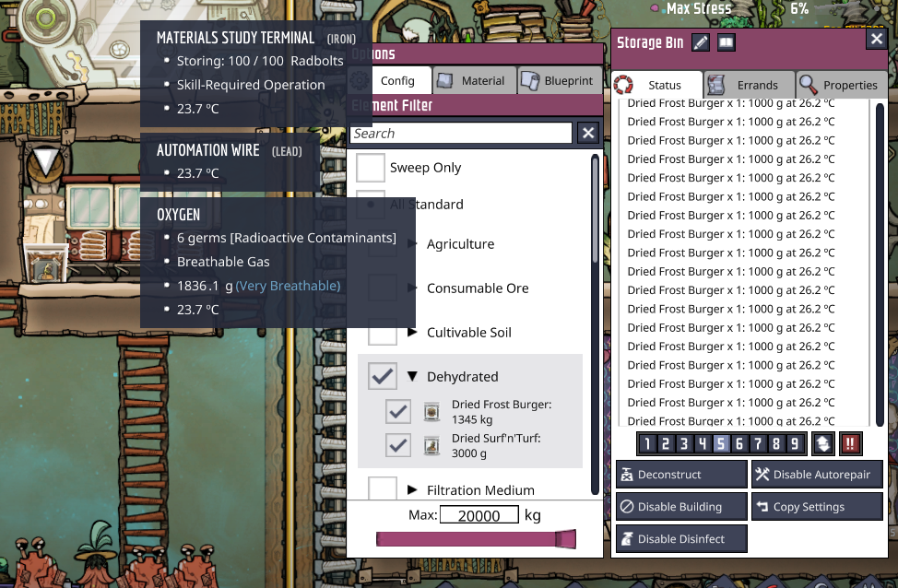Image resolution: width=898 pixels, height=588 pixels.
Task: Click the Disable Building button
Action: click(x=681, y=506)
